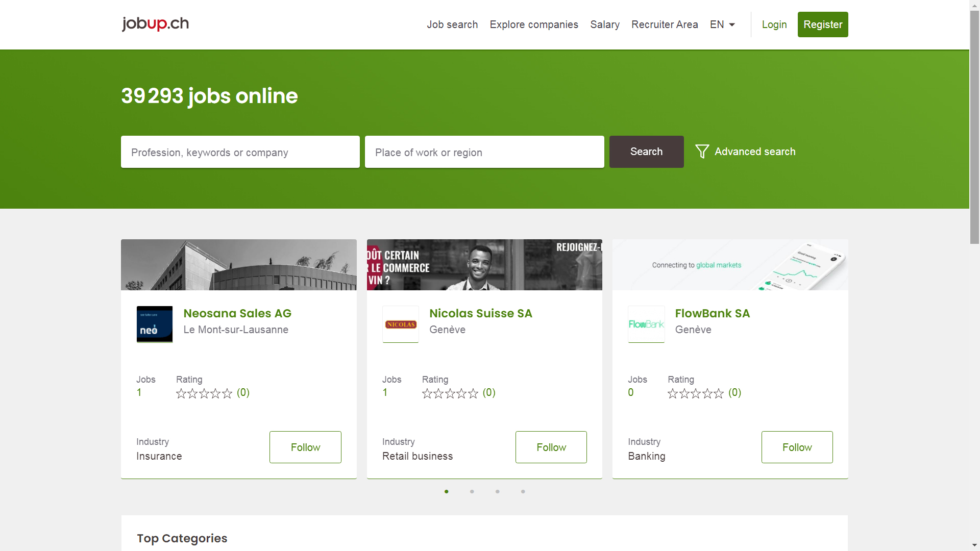Screen dimensions: 980x551
Task: Follow Nicolas Suisse SA
Action: 551,447
